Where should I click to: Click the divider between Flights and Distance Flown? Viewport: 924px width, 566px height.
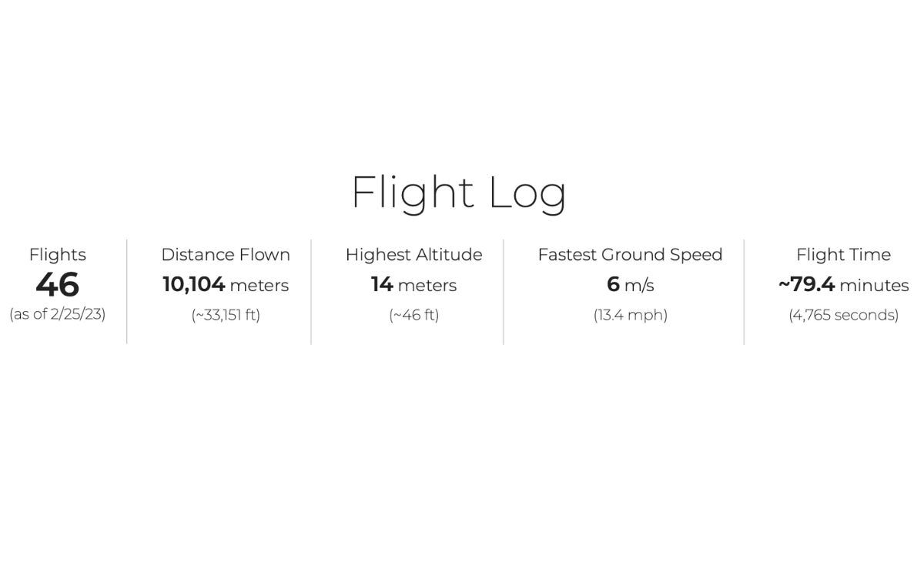click(x=127, y=292)
